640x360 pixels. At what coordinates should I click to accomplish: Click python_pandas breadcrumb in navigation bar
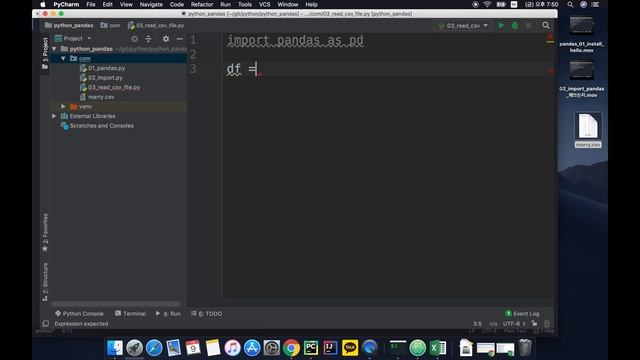tap(69, 25)
